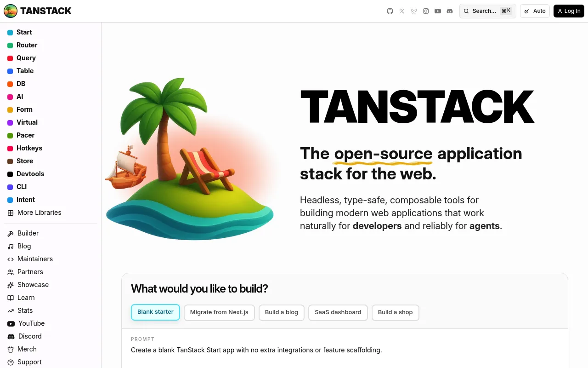Screen dimensions: 588x368
Task: Click the Start library color icon
Action: [10, 32]
